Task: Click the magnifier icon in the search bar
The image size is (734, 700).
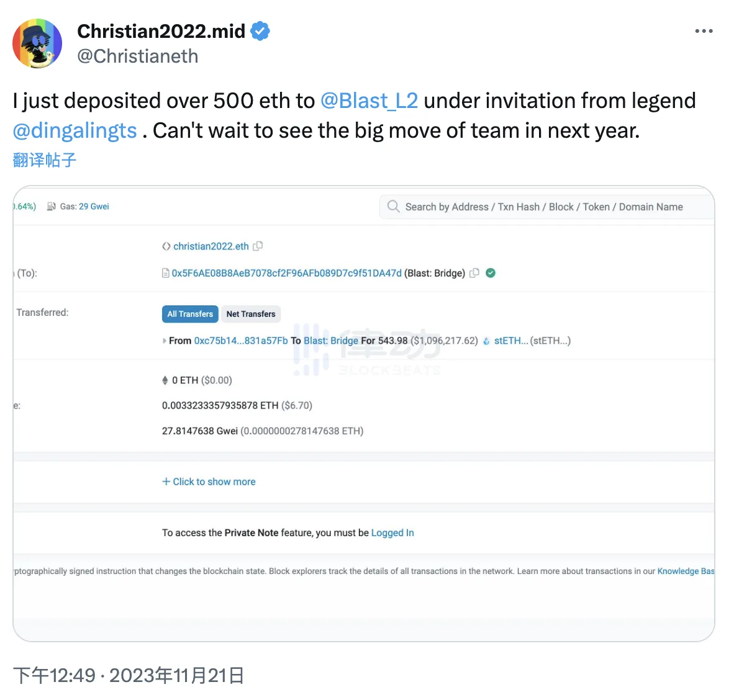Action: pyautogui.click(x=394, y=207)
